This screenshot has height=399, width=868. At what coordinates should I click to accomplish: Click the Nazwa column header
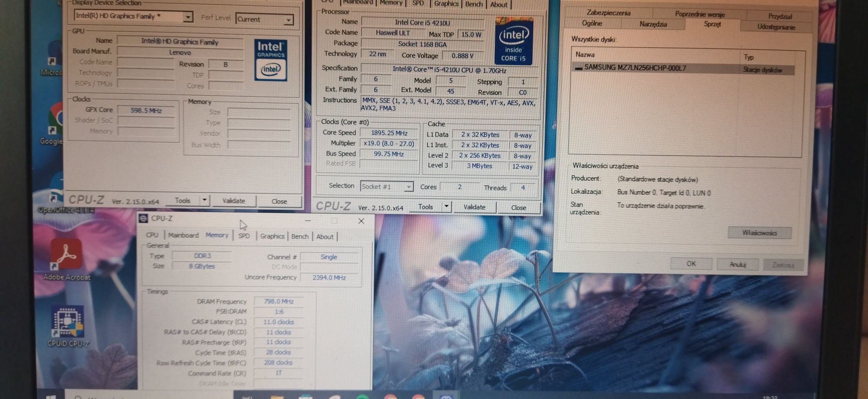tap(655, 55)
